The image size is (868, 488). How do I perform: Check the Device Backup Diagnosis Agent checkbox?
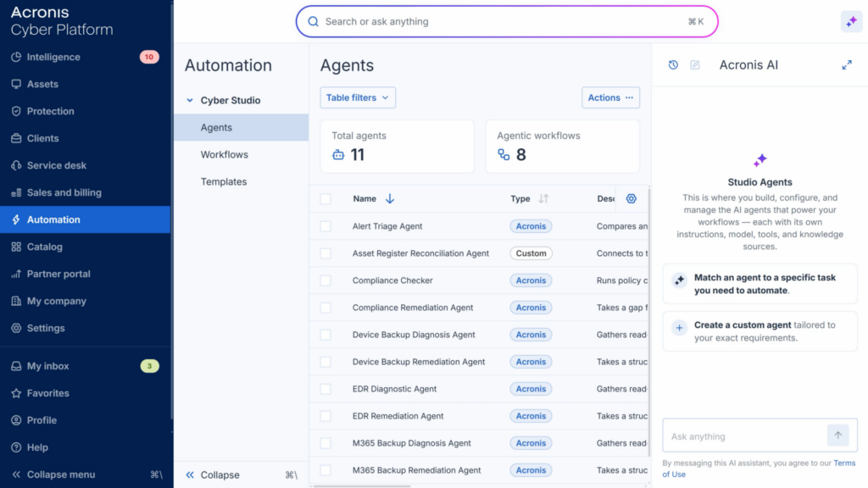(325, 335)
